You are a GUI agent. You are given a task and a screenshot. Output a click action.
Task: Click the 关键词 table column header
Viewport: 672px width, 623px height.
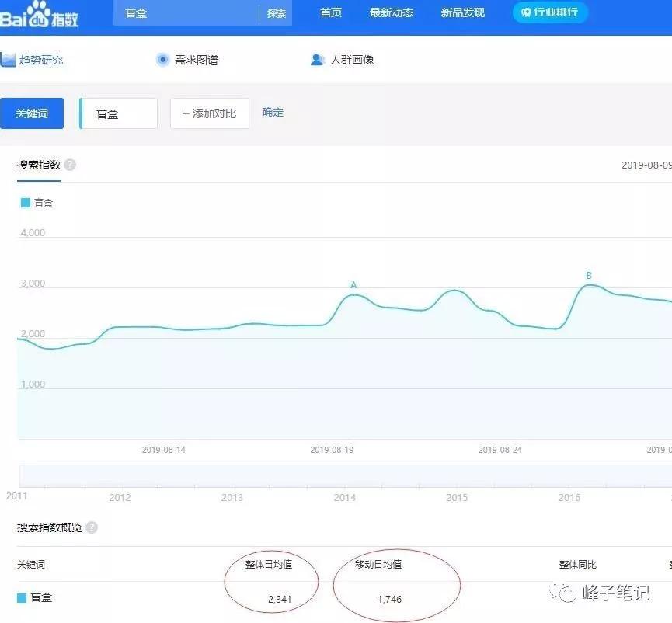31,564
